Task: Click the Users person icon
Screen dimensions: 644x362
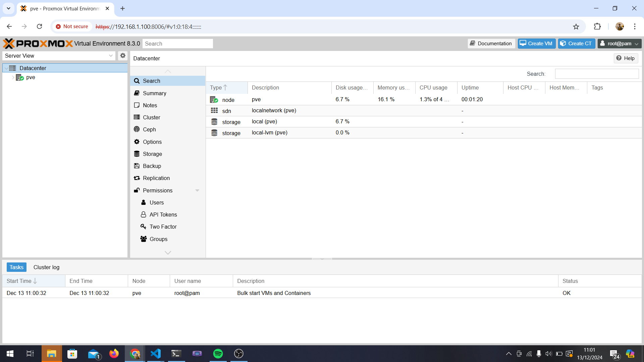Action: [144, 202]
